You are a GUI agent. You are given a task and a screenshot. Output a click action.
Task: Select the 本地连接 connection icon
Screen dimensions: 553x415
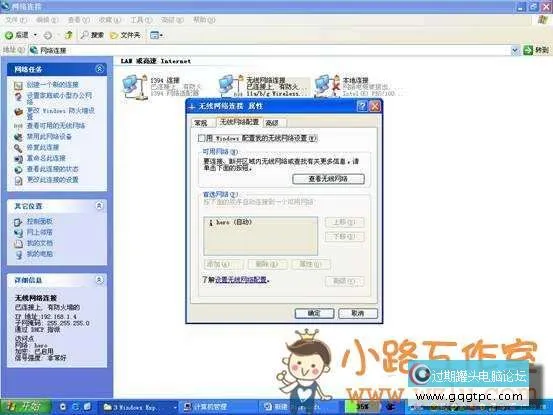pos(327,86)
